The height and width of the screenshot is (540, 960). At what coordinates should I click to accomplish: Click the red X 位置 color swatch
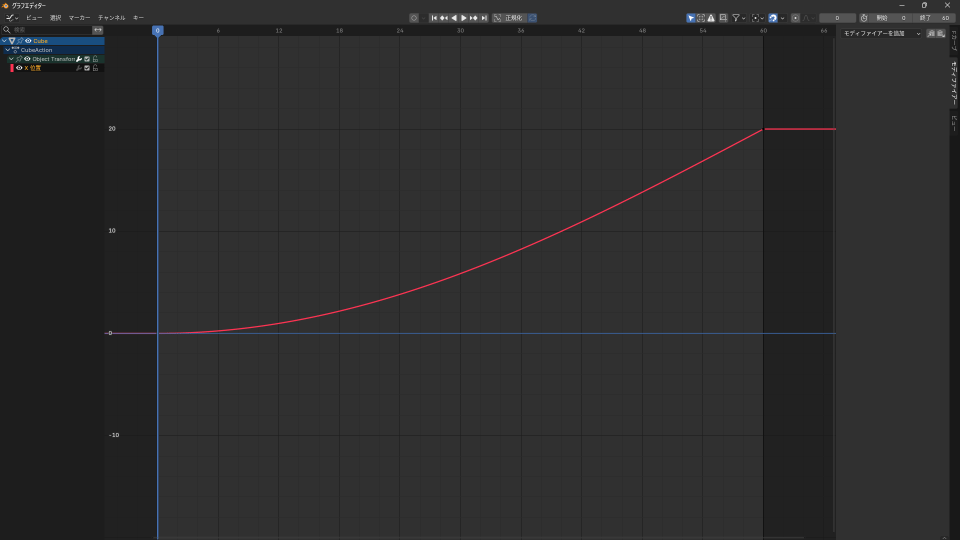pos(11,68)
